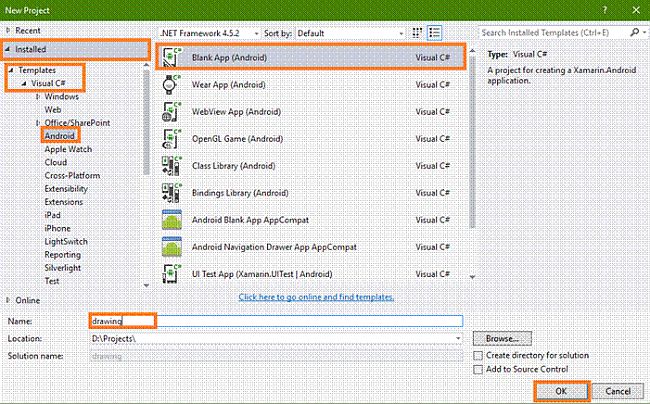Expand the Recent section
Screen dimensions: 650x404
(x=8, y=30)
